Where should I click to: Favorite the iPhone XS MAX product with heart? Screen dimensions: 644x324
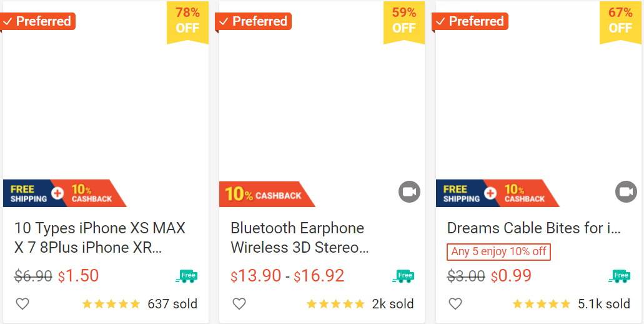click(x=22, y=304)
